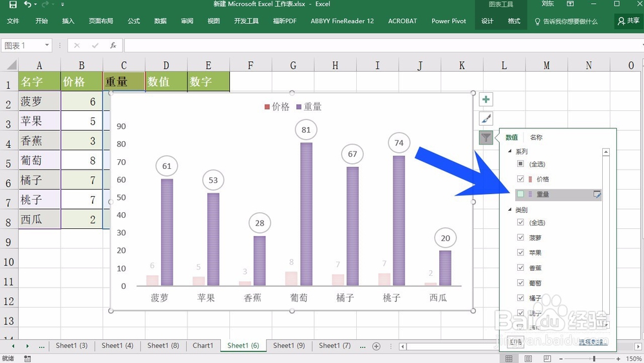The image size is (644, 363).
Task: Switch to the 插入 Insert ribbon tab
Action: click(x=68, y=21)
